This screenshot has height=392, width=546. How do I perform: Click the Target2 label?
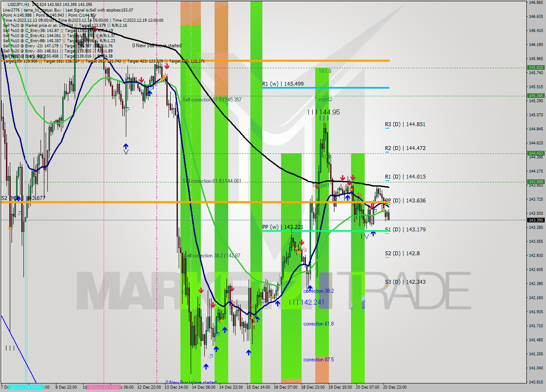click(x=323, y=99)
